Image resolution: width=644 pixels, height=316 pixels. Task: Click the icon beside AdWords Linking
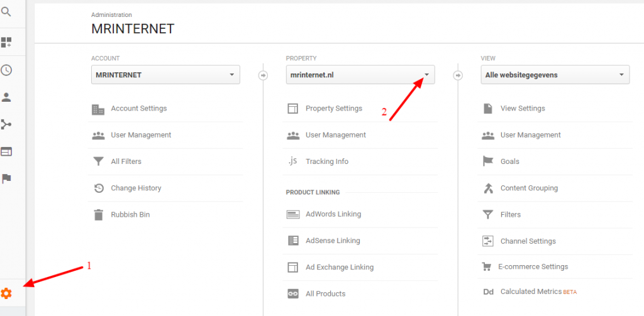[293, 215]
